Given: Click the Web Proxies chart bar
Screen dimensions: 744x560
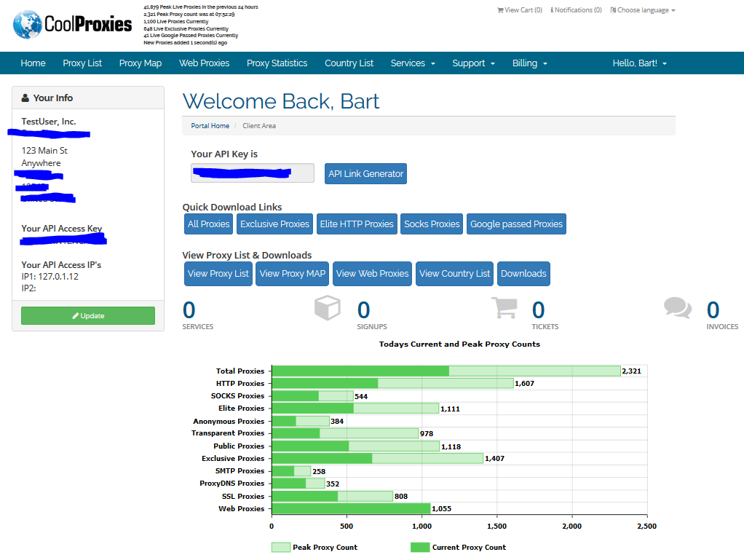Looking at the screenshot, I should point(351,509).
